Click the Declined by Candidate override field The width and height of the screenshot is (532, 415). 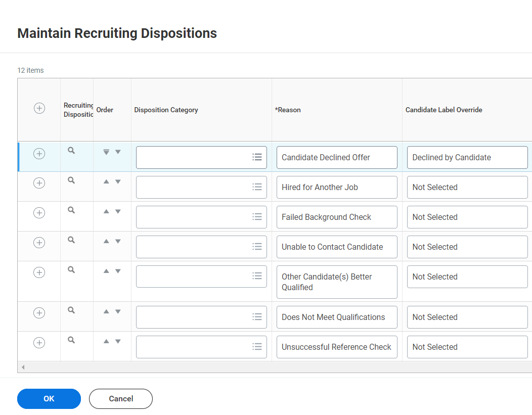pyautogui.click(x=467, y=157)
